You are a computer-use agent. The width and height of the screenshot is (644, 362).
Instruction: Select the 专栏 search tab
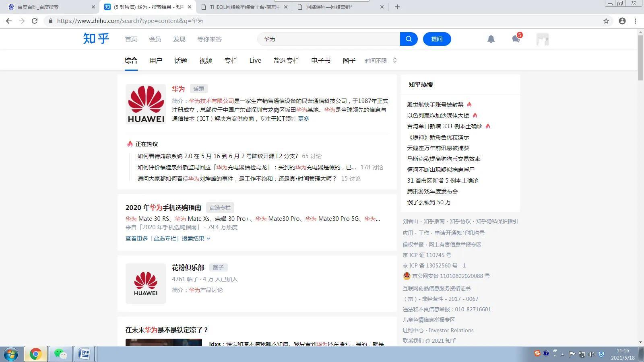[x=231, y=60]
